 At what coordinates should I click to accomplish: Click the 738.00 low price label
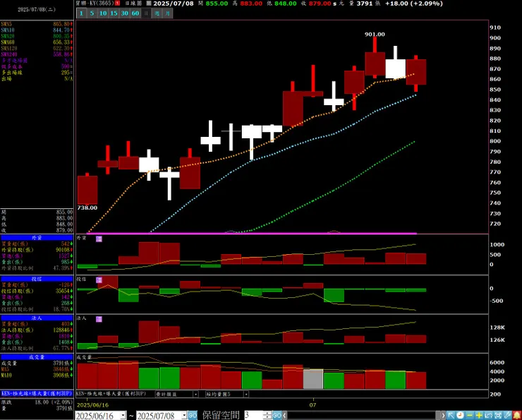[x=87, y=208]
